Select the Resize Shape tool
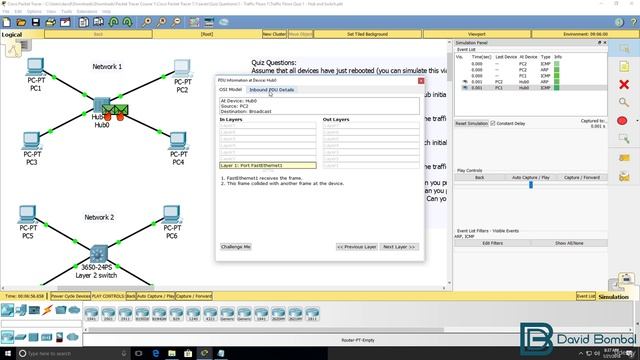 (x=624, y=139)
